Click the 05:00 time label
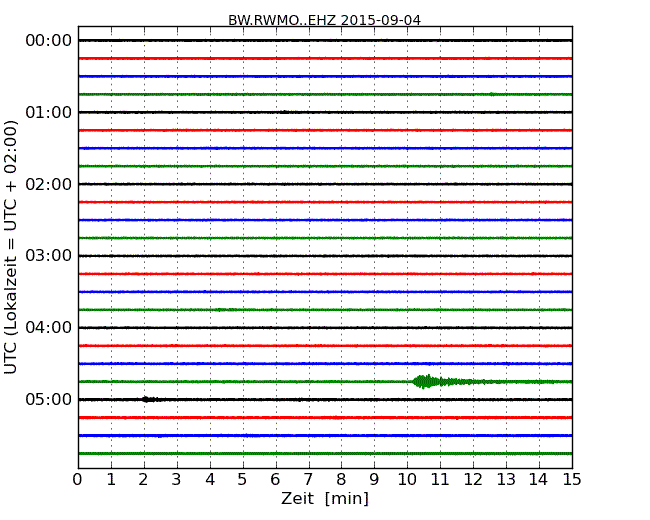This screenshot has height=520, width=650. click(49, 399)
